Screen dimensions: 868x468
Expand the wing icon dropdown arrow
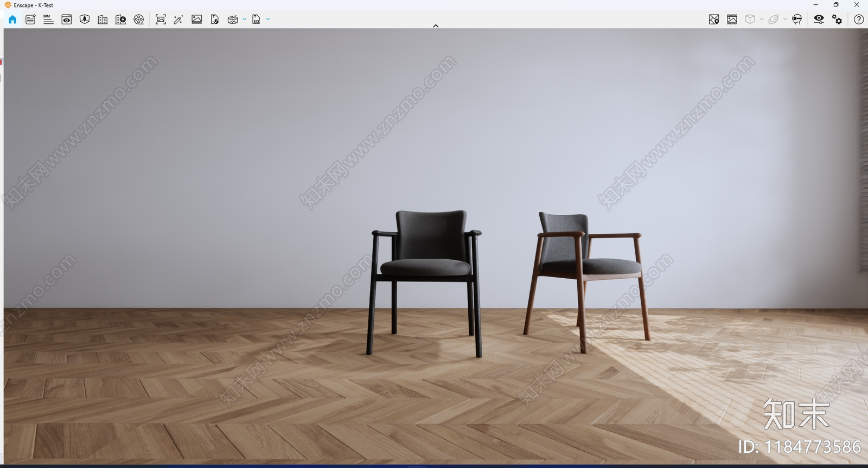pyautogui.click(x=785, y=20)
